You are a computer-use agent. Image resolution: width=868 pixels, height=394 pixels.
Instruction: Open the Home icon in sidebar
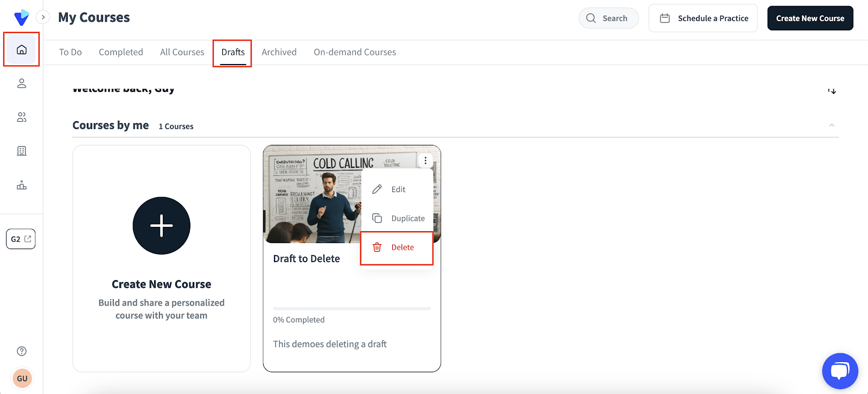[22, 50]
